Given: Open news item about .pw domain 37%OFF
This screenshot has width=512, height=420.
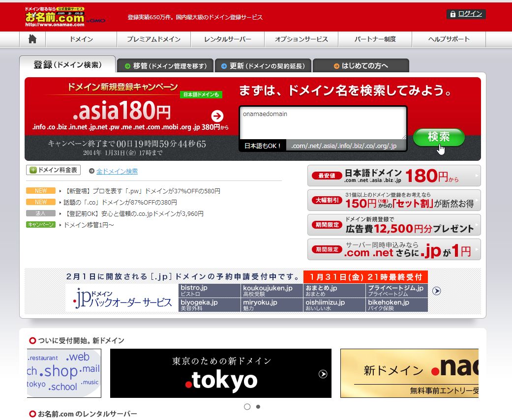Looking at the screenshot, I should (x=142, y=191).
